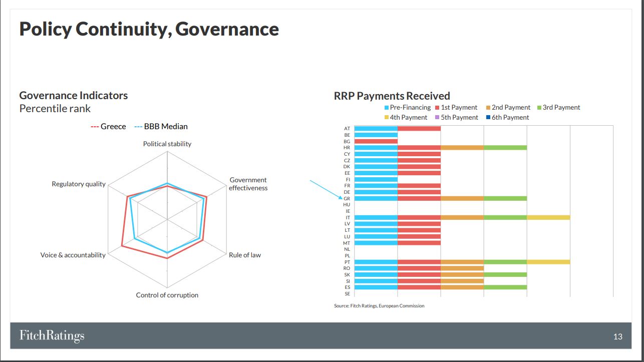Click the page number 13
Screen dimensions: 644x362
point(618,336)
